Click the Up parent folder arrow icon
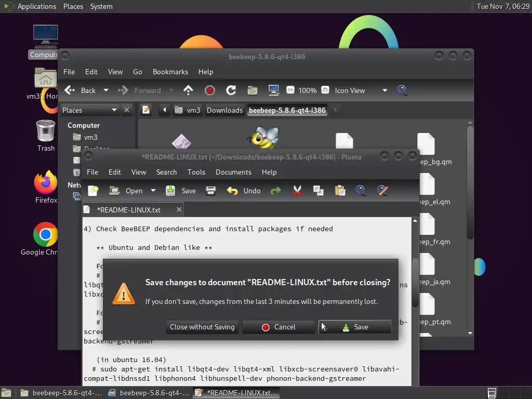The width and height of the screenshot is (532, 399). (x=188, y=90)
